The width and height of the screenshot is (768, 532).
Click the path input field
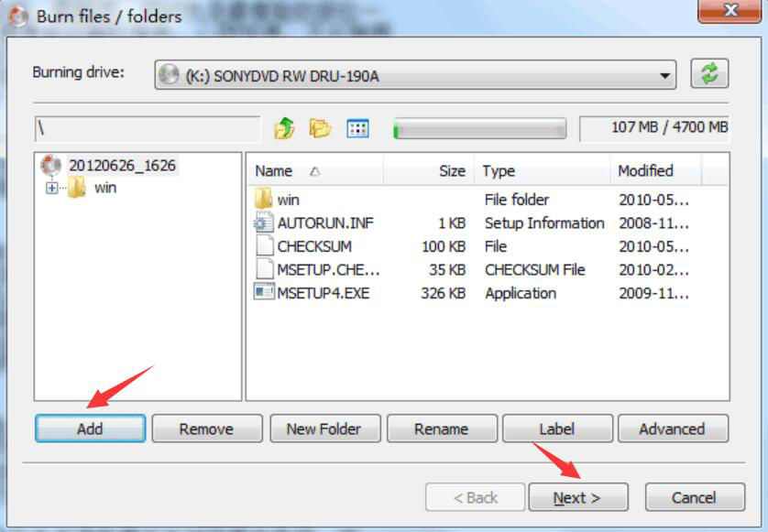click(148, 129)
